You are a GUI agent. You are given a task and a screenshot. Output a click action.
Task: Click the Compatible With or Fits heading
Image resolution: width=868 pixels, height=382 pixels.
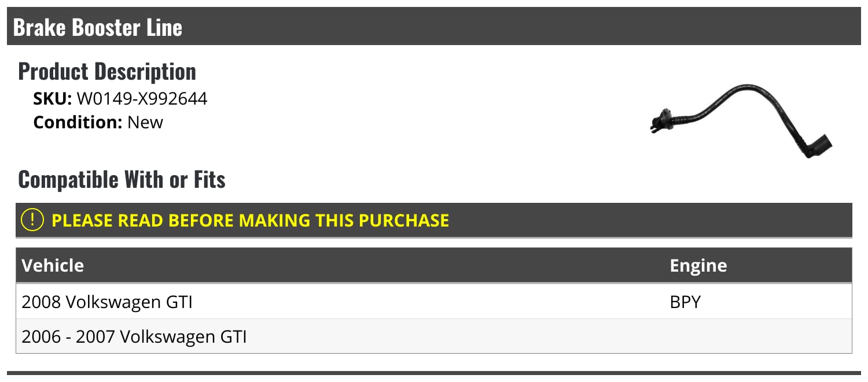point(122,180)
